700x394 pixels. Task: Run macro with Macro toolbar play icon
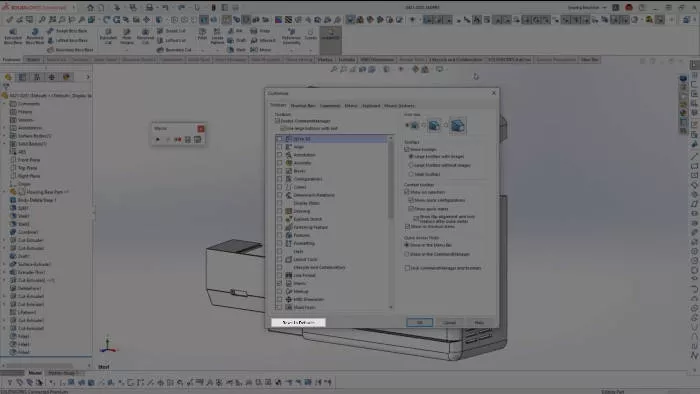(x=158, y=140)
